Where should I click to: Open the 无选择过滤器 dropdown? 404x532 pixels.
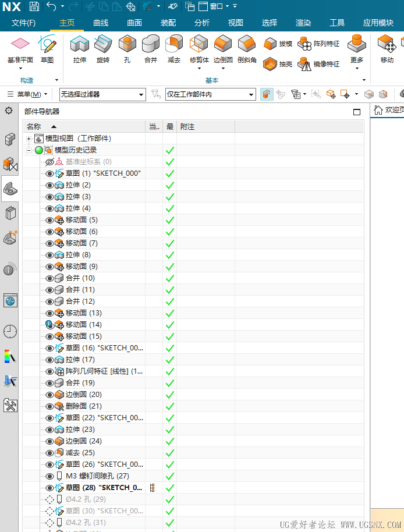coord(102,94)
